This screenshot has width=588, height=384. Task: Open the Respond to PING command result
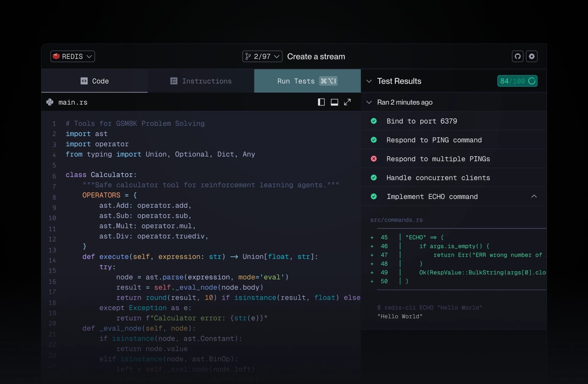coord(434,140)
